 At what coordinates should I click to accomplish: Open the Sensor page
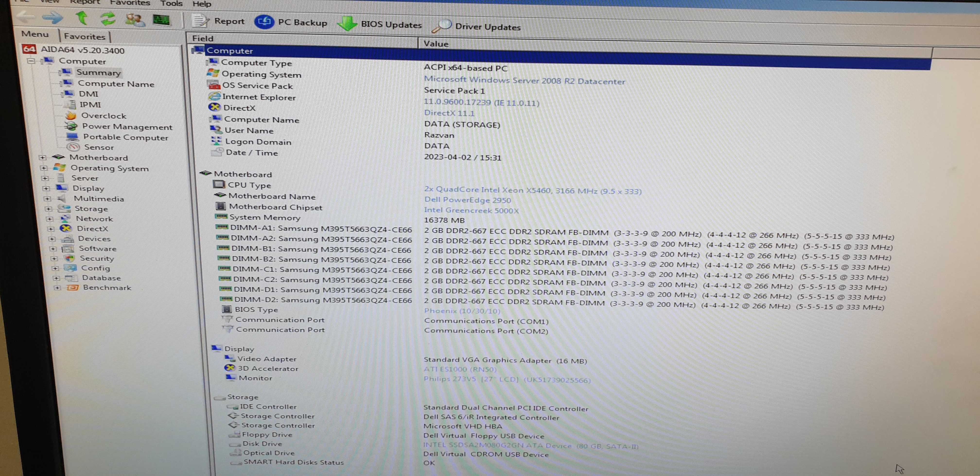[99, 147]
